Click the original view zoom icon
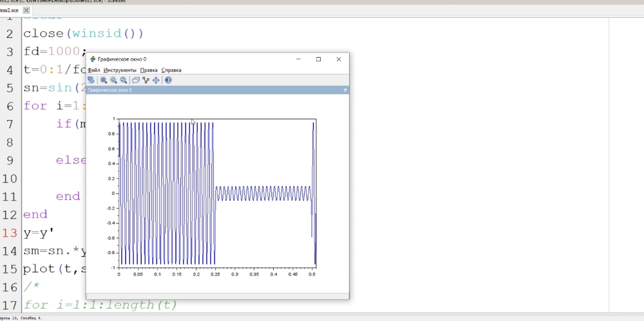 tap(114, 80)
